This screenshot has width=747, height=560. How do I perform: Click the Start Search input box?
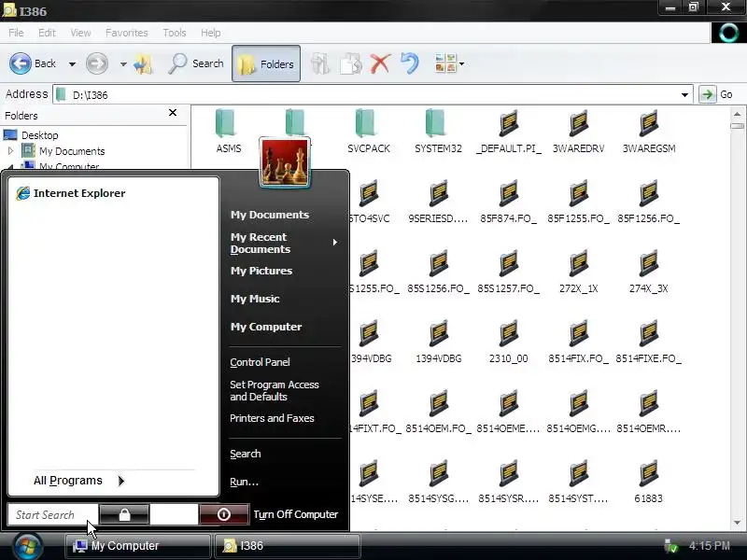[x=52, y=515]
